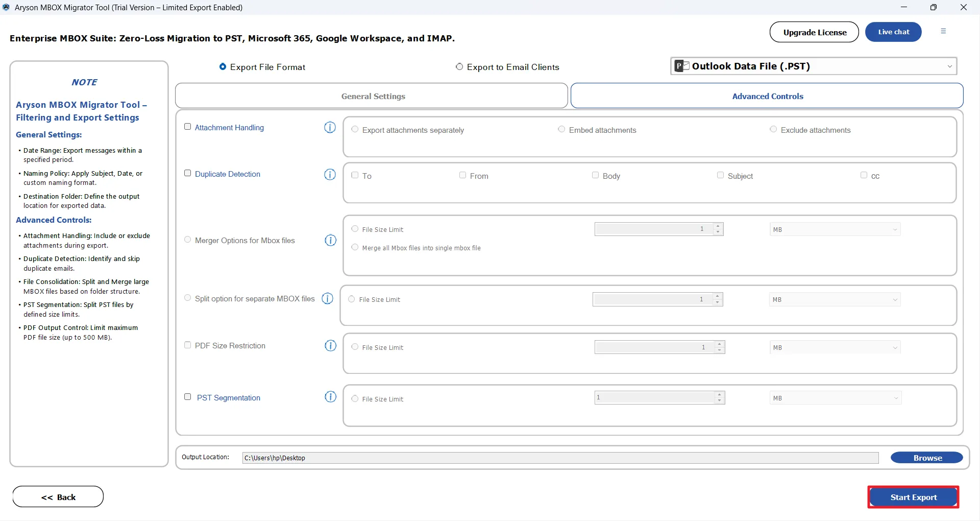
Task: Select File Size Limit radio in Merger Options
Action: (x=355, y=229)
